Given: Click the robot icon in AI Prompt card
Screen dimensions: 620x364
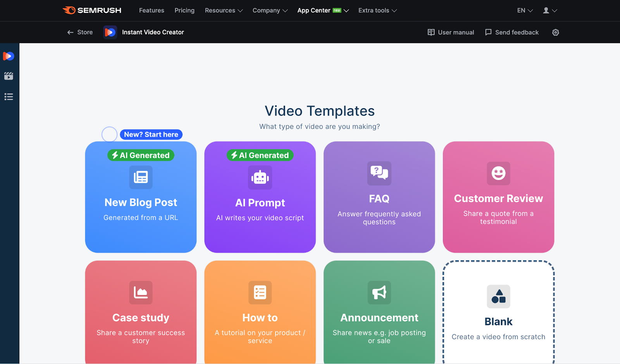Looking at the screenshot, I should [260, 177].
